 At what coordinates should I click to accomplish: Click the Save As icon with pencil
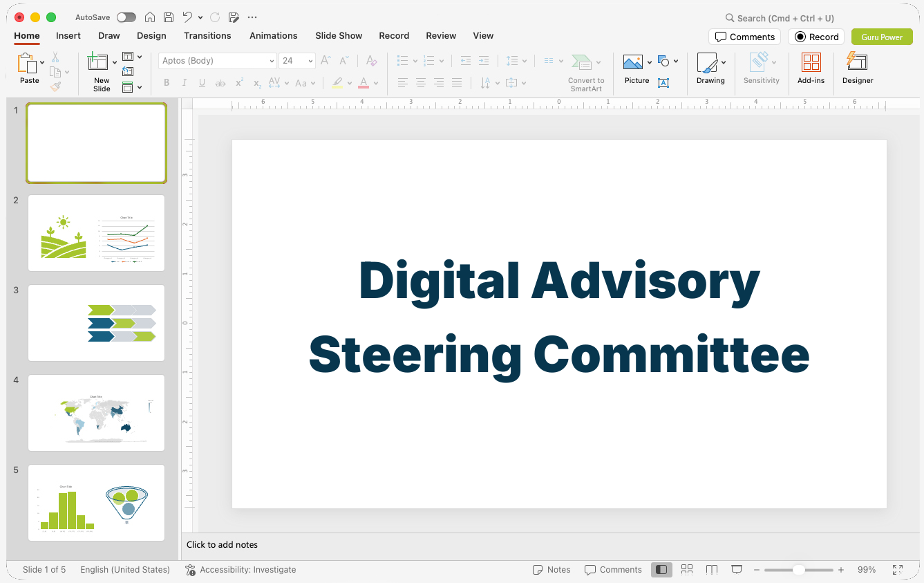pyautogui.click(x=234, y=17)
